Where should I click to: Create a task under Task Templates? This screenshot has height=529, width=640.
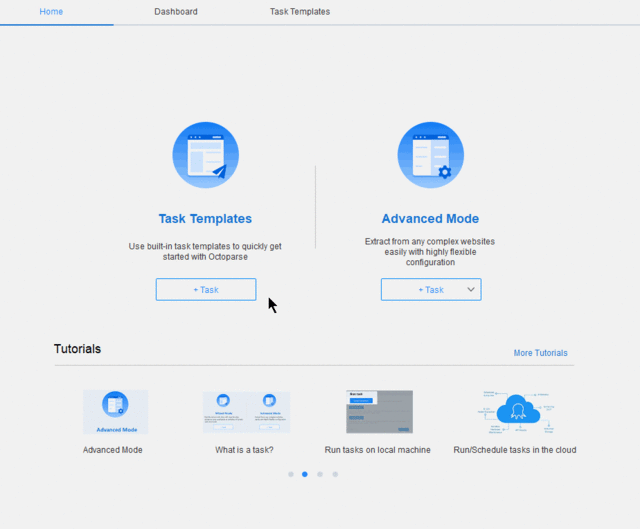(206, 289)
